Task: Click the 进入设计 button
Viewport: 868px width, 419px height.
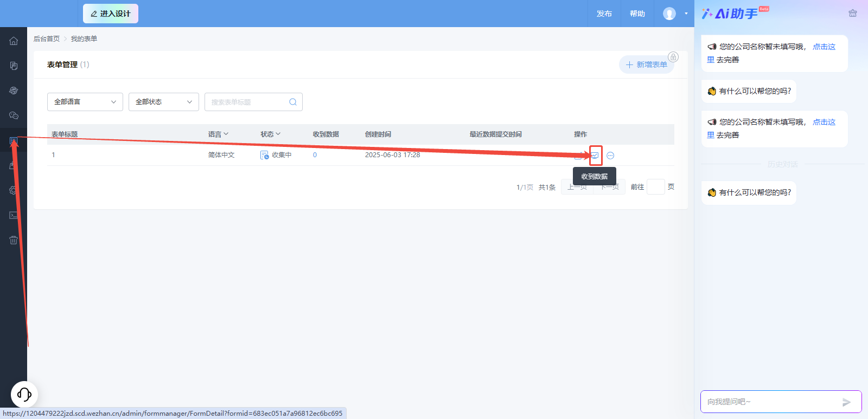Action: 111,14
